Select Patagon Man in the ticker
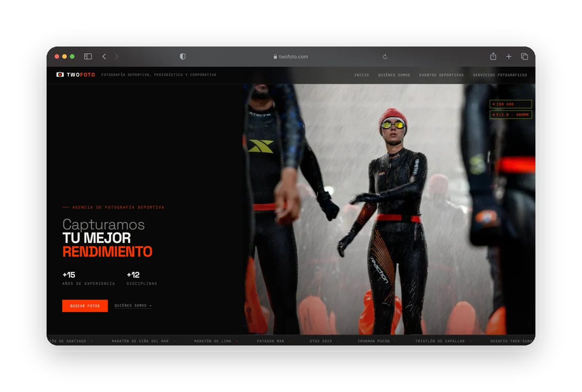This screenshot has width=582, height=392. [271, 341]
